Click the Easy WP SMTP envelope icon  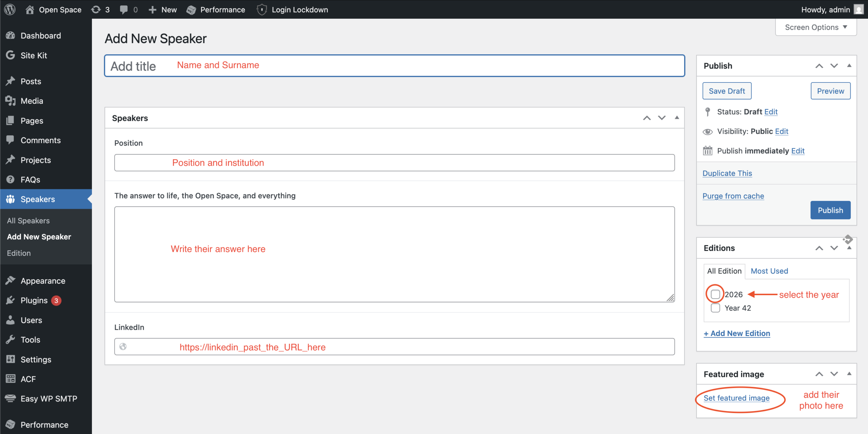click(x=11, y=398)
